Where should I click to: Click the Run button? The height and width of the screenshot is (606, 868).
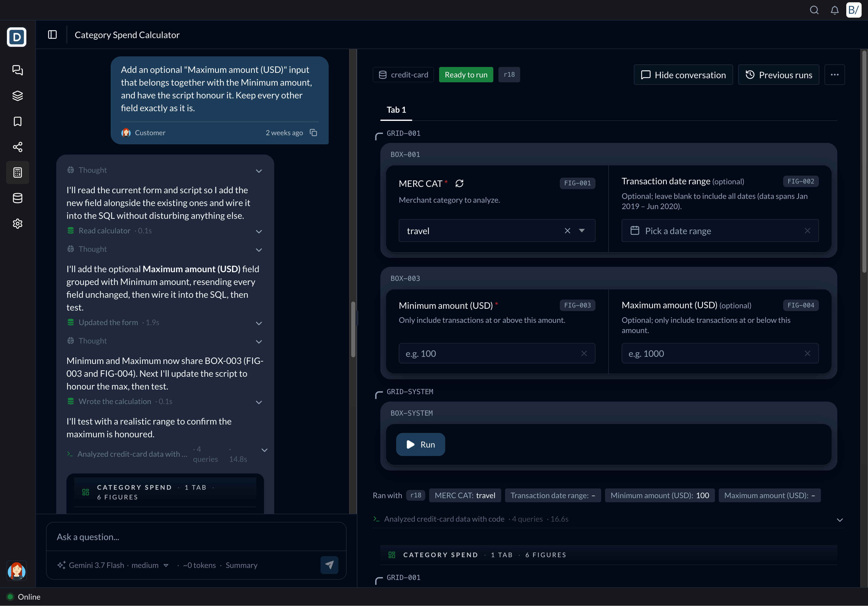(420, 444)
